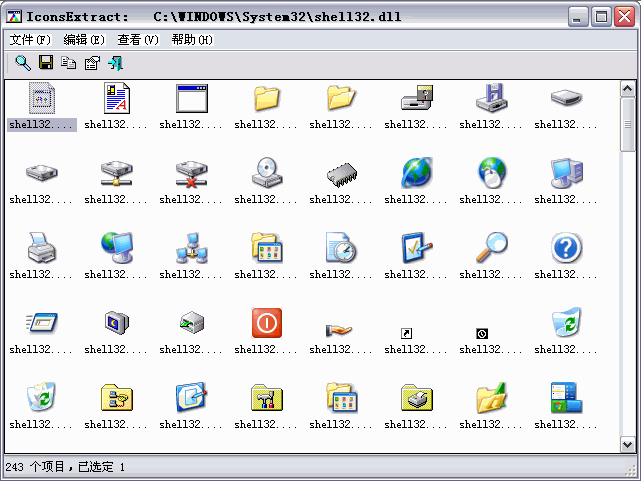The image size is (641, 481).
Task: Select the 3.5 inch floppy drive icon
Action: (491, 98)
